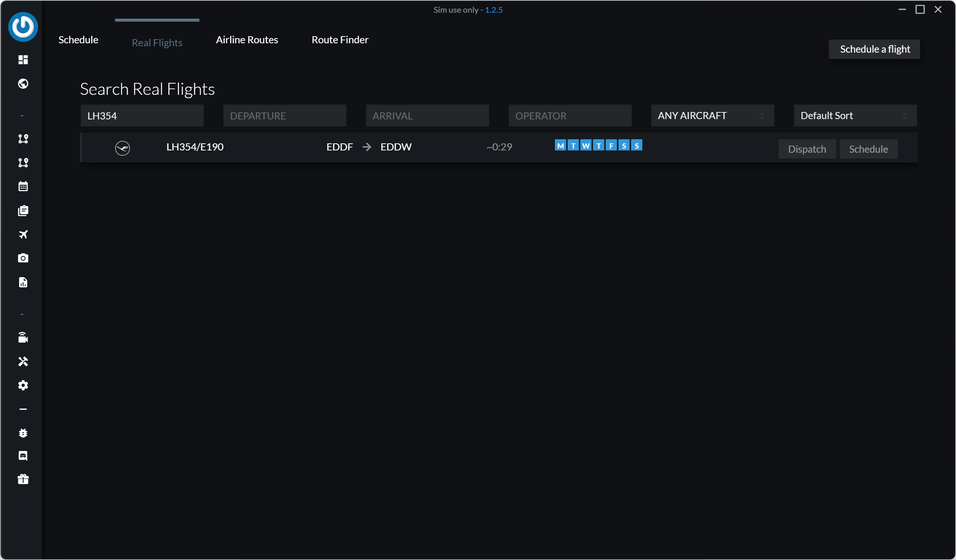Viewport: 956px width, 560px height.
Task: Click the Schedule a flight button
Action: [x=874, y=49]
